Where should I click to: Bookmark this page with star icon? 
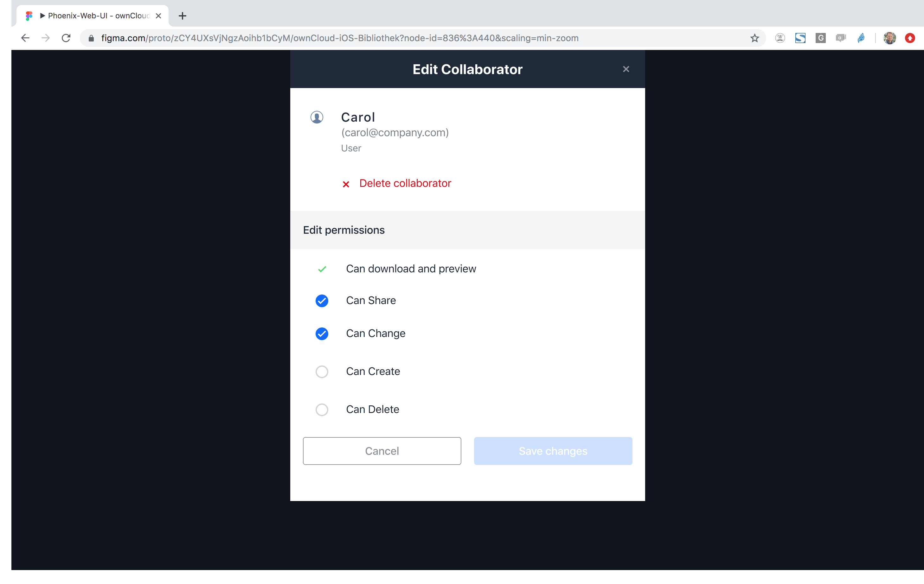coord(754,38)
